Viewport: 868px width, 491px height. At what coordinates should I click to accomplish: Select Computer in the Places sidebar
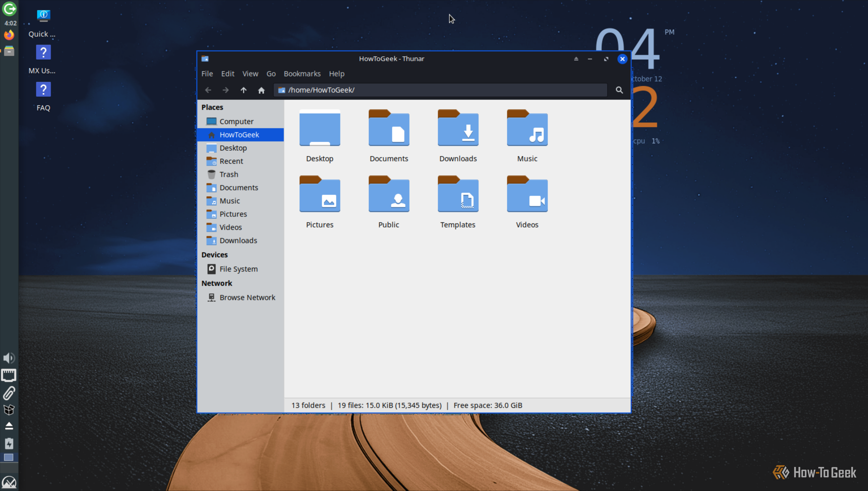pyautogui.click(x=240, y=121)
